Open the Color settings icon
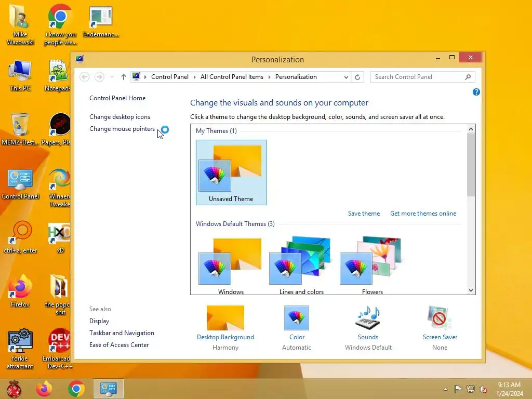Screen dimensions: 532x399 click(x=297, y=317)
